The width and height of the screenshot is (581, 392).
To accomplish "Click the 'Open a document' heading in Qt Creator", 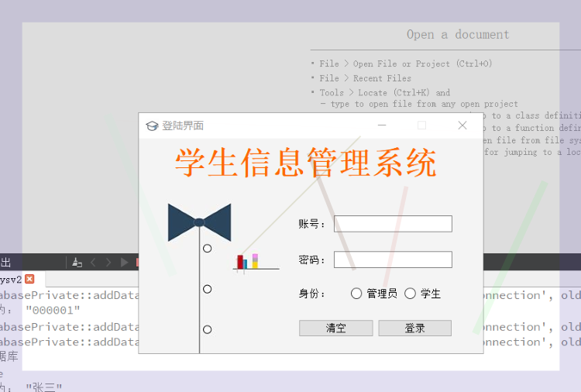I will [458, 34].
